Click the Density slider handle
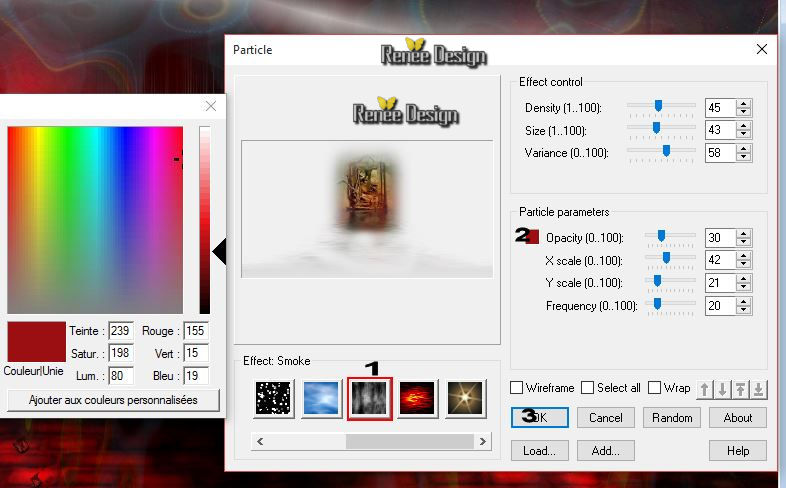This screenshot has width=786, height=488. (658, 105)
